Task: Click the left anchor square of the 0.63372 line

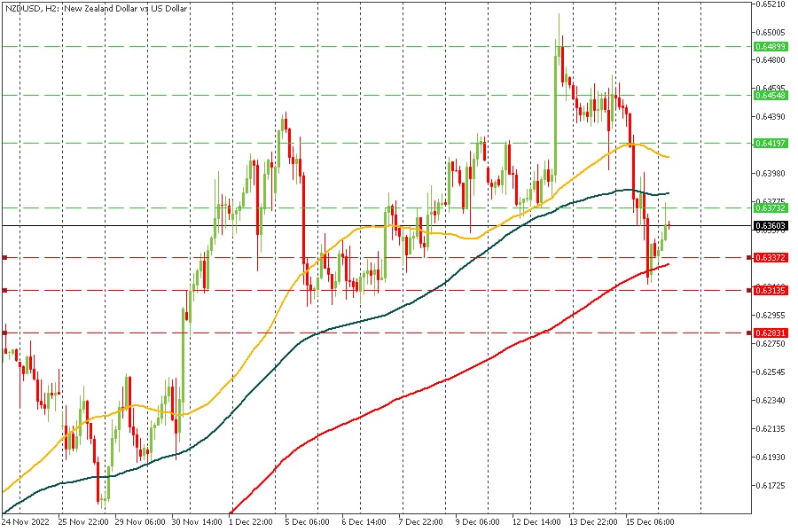Action: [4, 258]
